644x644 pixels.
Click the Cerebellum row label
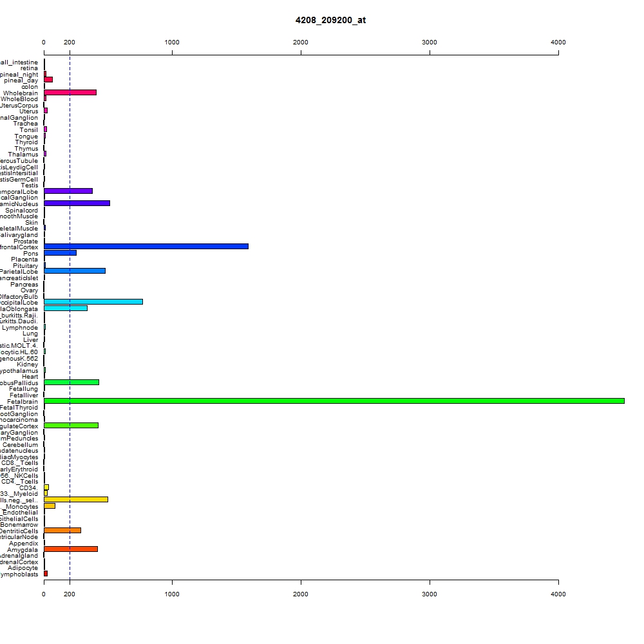[x=20, y=445]
